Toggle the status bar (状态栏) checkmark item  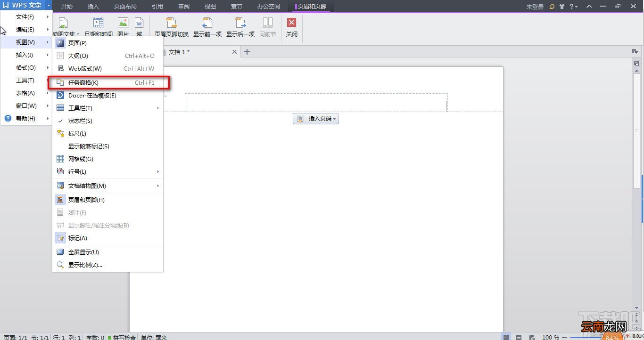coord(108,121)
